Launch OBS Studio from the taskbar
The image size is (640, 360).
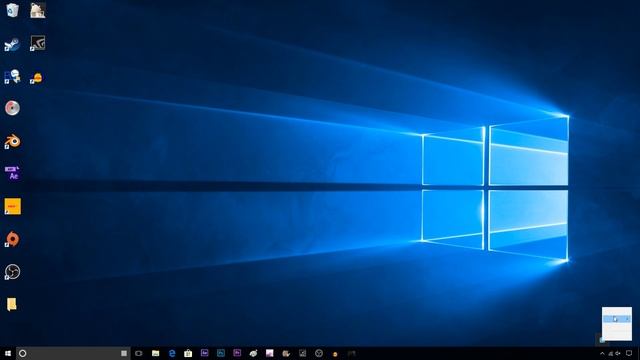319,353
